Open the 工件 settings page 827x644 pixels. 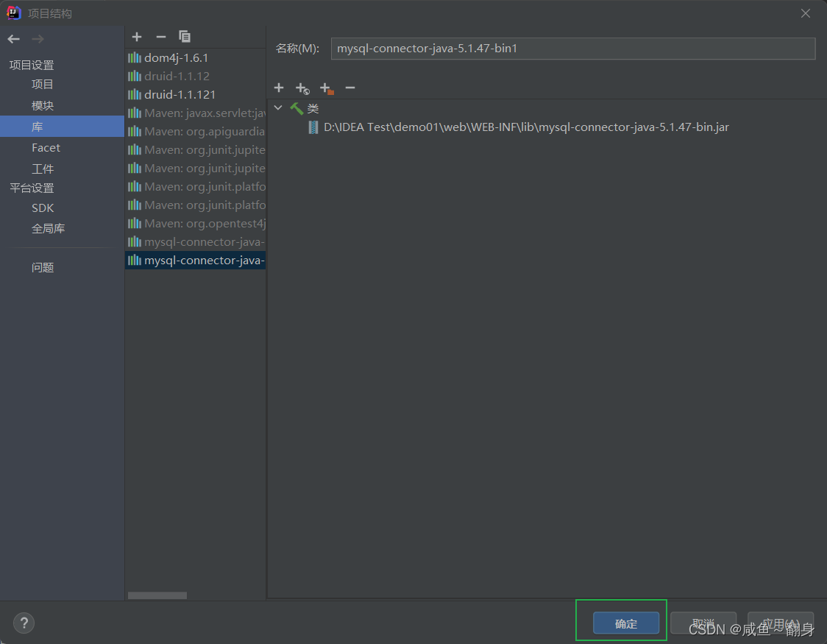42,169
